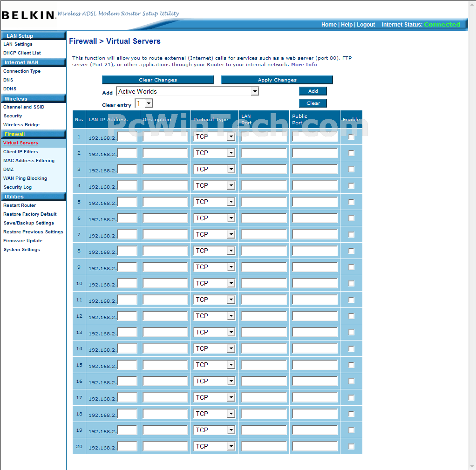The image size is (476, 470).
Task: Open Connection Type page
Action: click(22, 71)
